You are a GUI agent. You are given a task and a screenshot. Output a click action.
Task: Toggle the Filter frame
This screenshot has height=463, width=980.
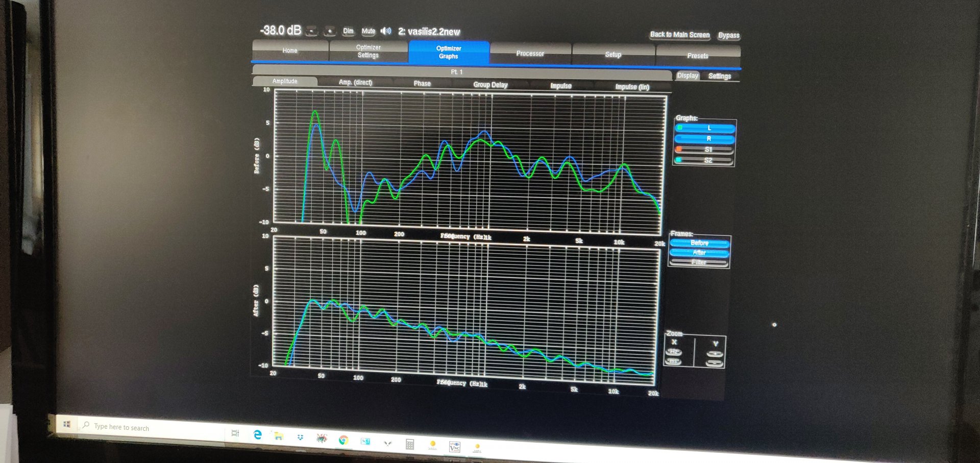tap(698, 262)
